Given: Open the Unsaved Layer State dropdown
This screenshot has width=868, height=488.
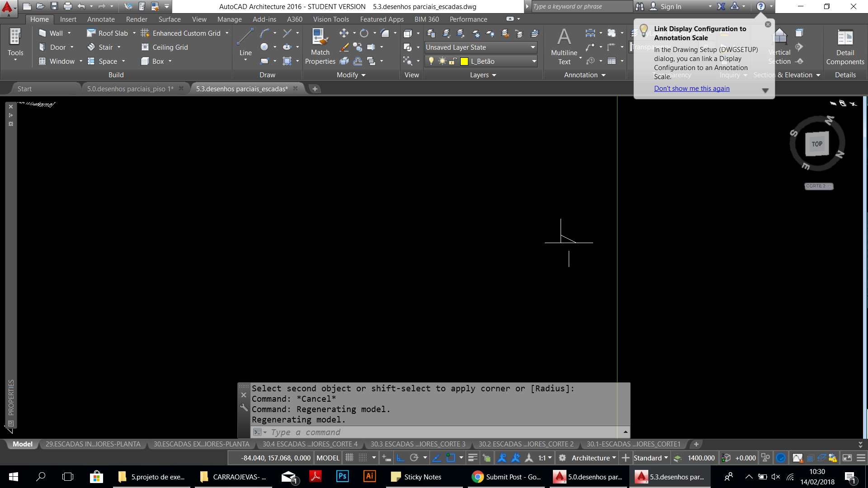Looking at the screenshot, I should (x=533, y=47).
